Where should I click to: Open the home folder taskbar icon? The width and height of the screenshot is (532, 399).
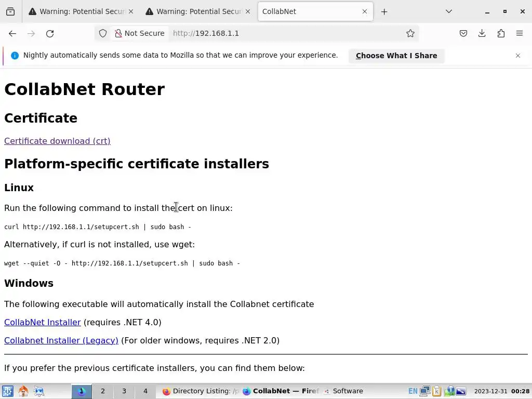click(x=23, y=391)
